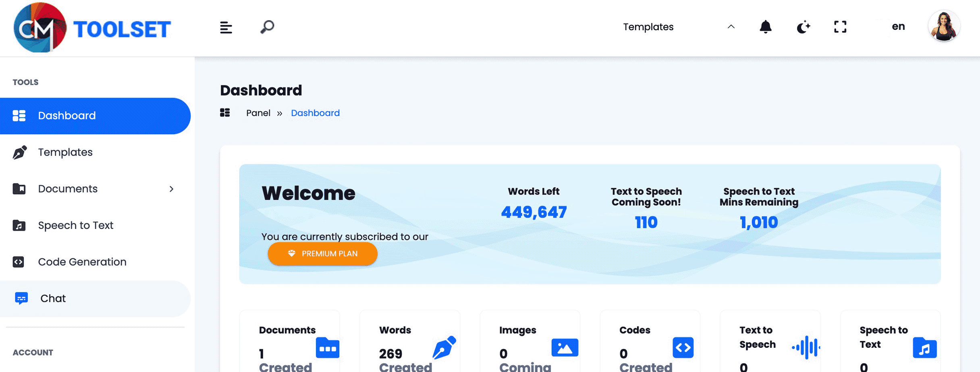Click the Speech to Text minutes value 1,010
This screenshot has height=372, width=980.
(x=759, y=222)
